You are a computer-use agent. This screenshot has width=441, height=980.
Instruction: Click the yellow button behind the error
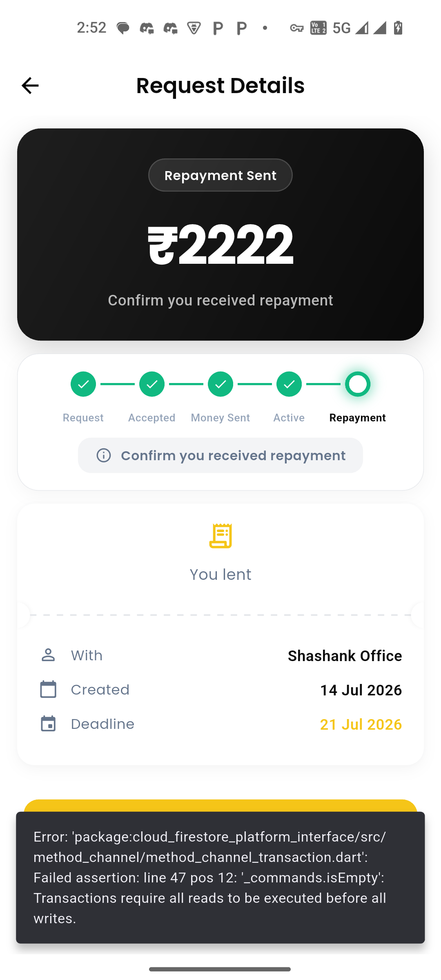[220, 806]
